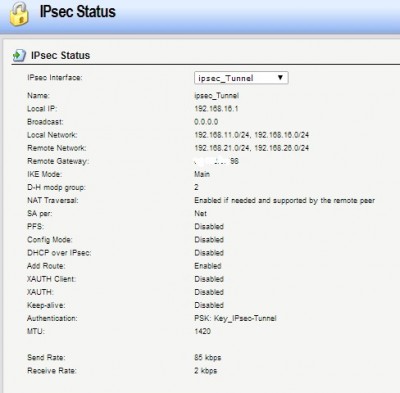Click the golden padlock icon in header
The width and height of the screenshot is (400, 393).
pos(19,13)
